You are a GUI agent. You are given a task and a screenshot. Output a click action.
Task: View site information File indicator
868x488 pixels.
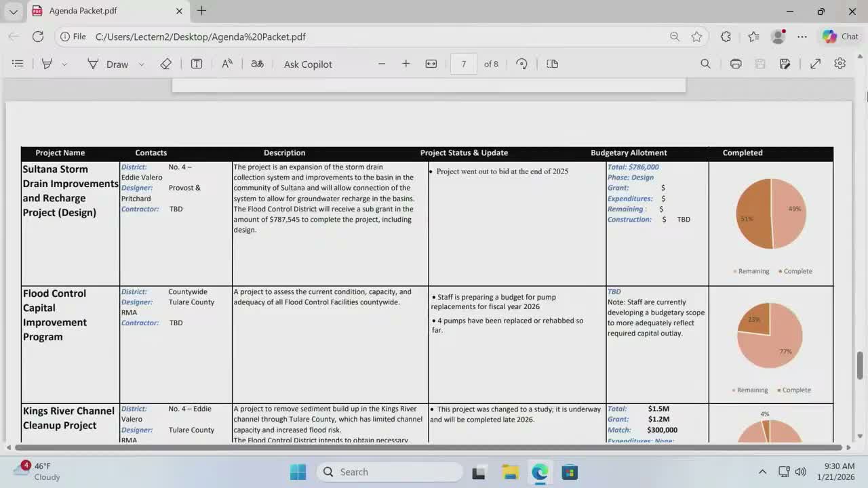(73, 37)
